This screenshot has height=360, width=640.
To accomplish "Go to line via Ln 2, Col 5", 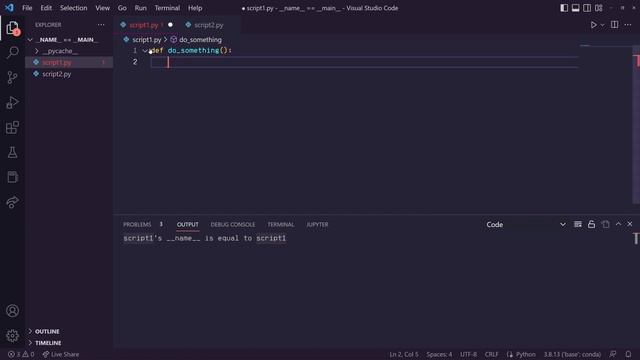I will pyautogui.click(x=404, y=354).
